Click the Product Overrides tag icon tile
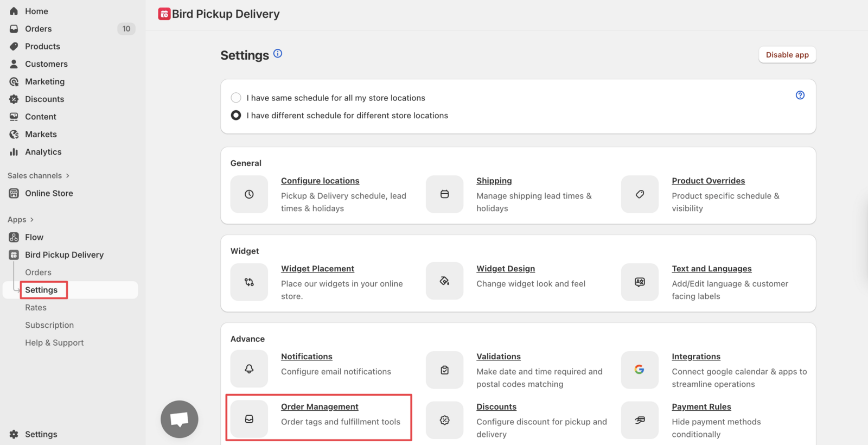This screenshot has height=445, width=868. [x=640, y=194]
